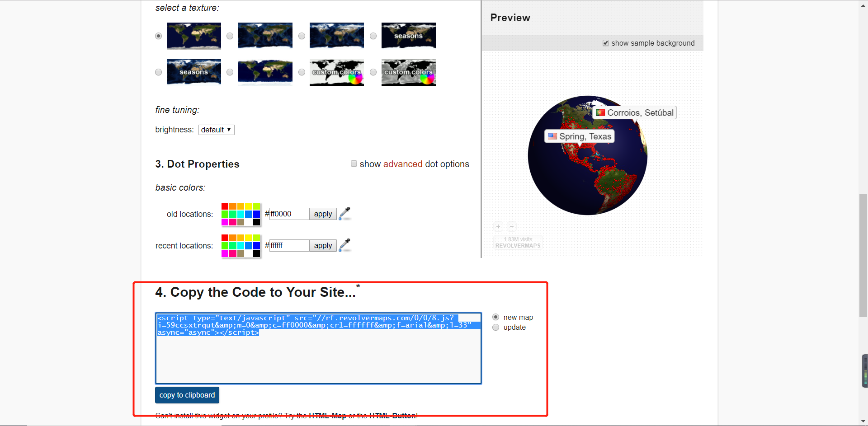This screenshot has width=868, height=426.
Task: Zoom out the preview globe with minus
Action: pos(512,226)
